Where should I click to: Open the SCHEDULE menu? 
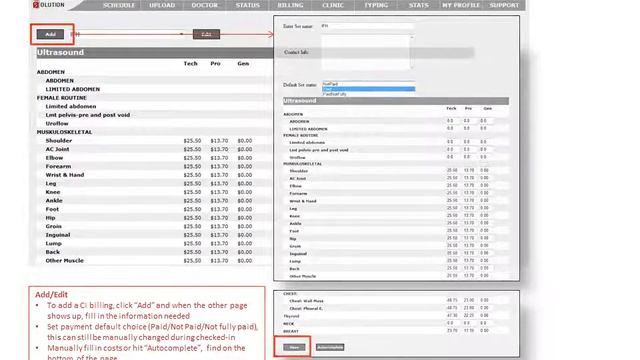[119, 5]
